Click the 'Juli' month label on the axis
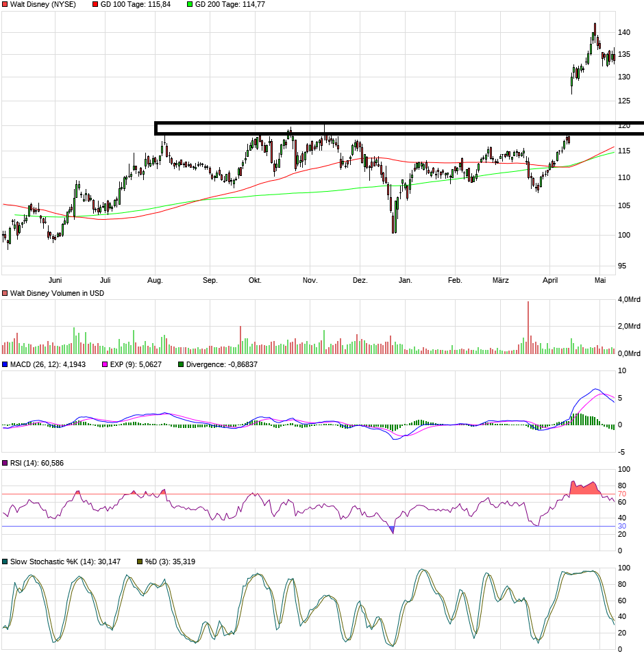The image size is (644, 656). pyautogui.click(x=105, y=280)
